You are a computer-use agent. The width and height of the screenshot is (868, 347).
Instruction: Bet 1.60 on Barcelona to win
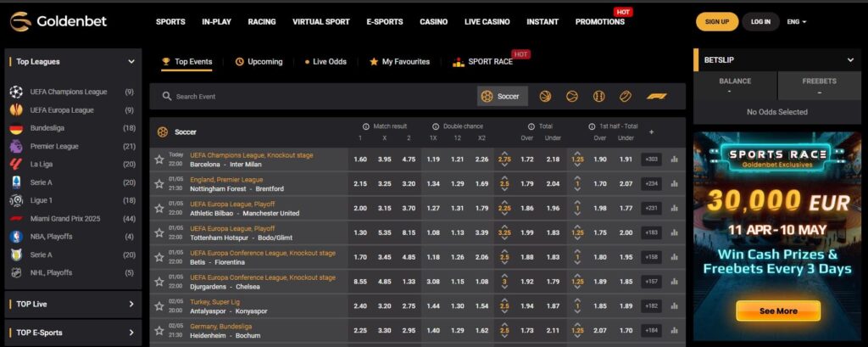[x=359, y=160]
